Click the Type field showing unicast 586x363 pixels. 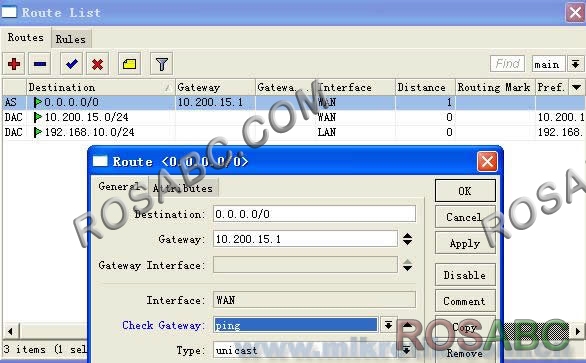coord(305,350)
